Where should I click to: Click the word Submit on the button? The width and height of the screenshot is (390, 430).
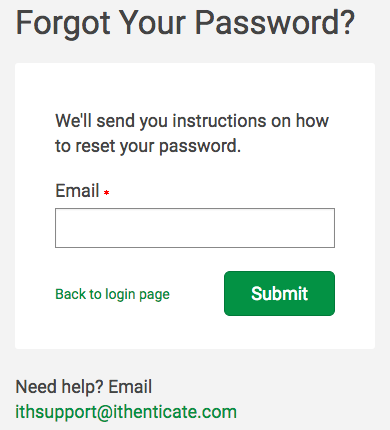pos(279,293)
